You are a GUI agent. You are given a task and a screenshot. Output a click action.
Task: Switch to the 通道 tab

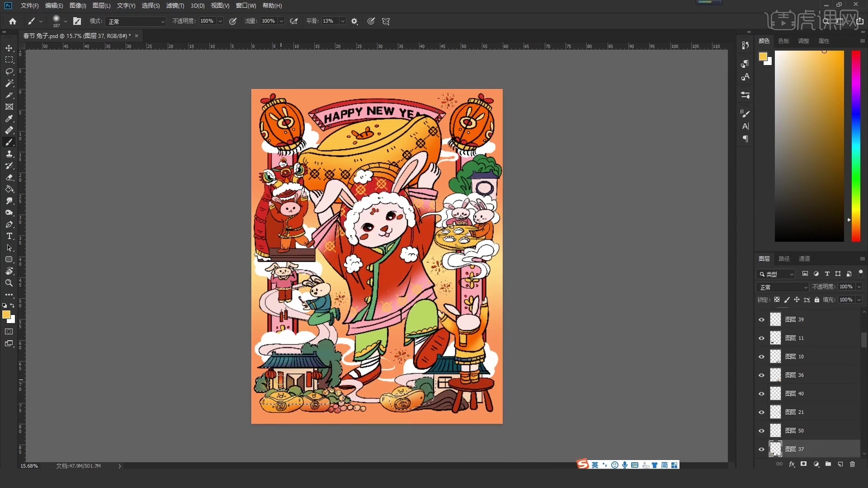(804, 258)
